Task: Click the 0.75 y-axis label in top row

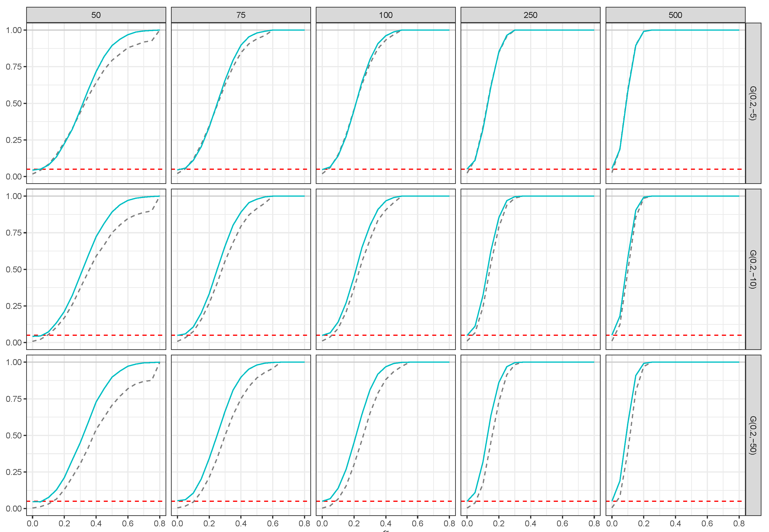Action: click(14, 67)
